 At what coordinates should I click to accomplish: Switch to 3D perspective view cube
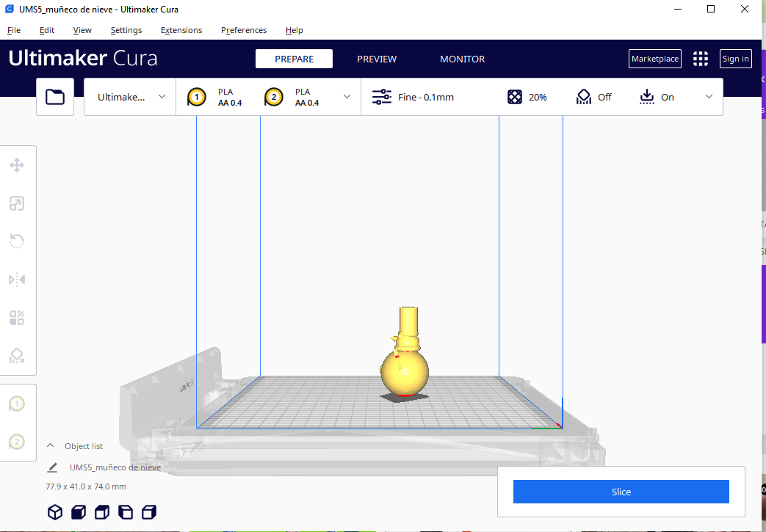pos(55,512)
